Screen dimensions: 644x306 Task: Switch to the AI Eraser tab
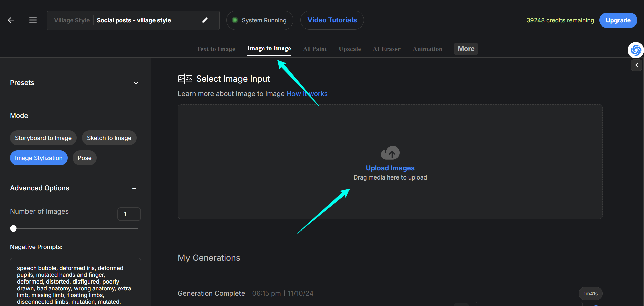386,49
